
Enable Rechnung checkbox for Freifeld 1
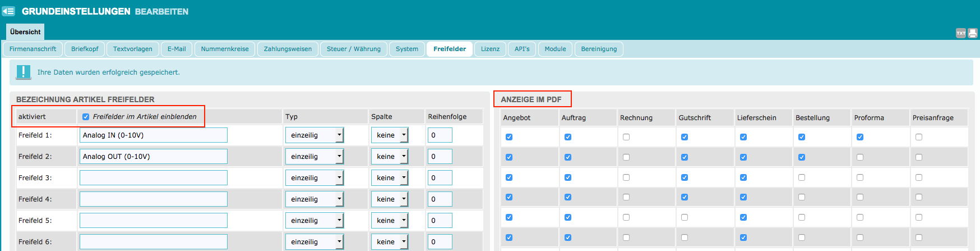pos(626,137)
